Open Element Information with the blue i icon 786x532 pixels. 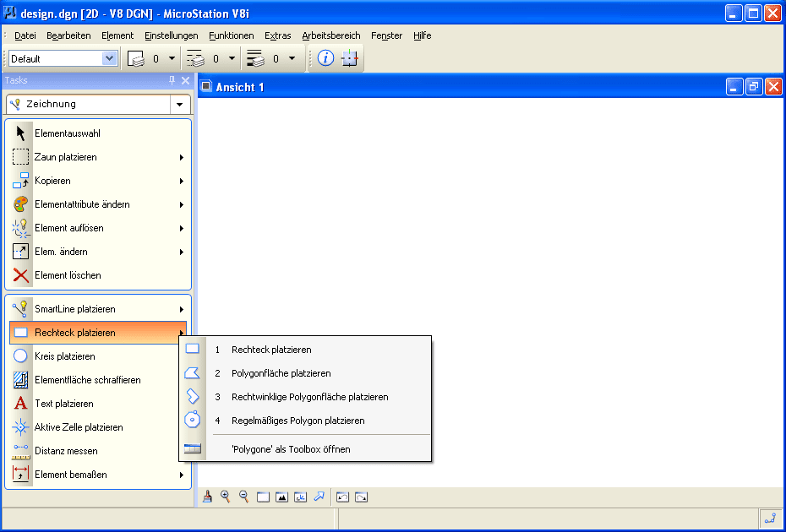(x=326, y=58)
